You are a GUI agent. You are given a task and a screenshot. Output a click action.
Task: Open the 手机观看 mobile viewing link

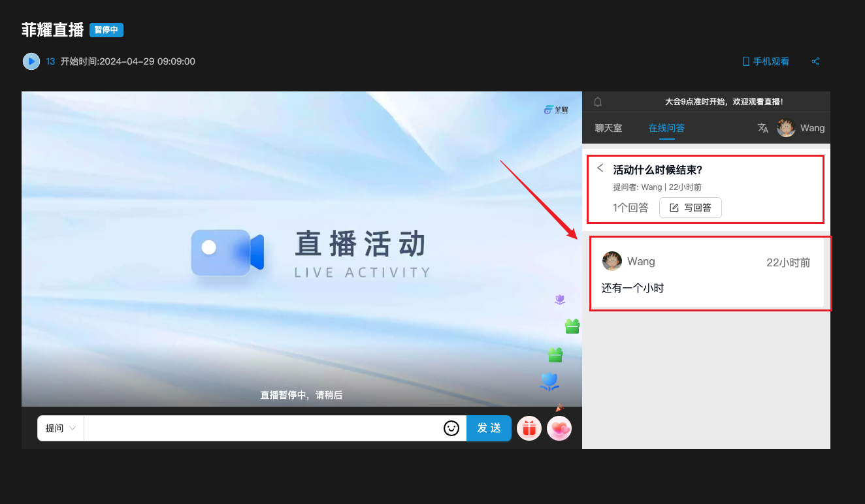(766, 61)
